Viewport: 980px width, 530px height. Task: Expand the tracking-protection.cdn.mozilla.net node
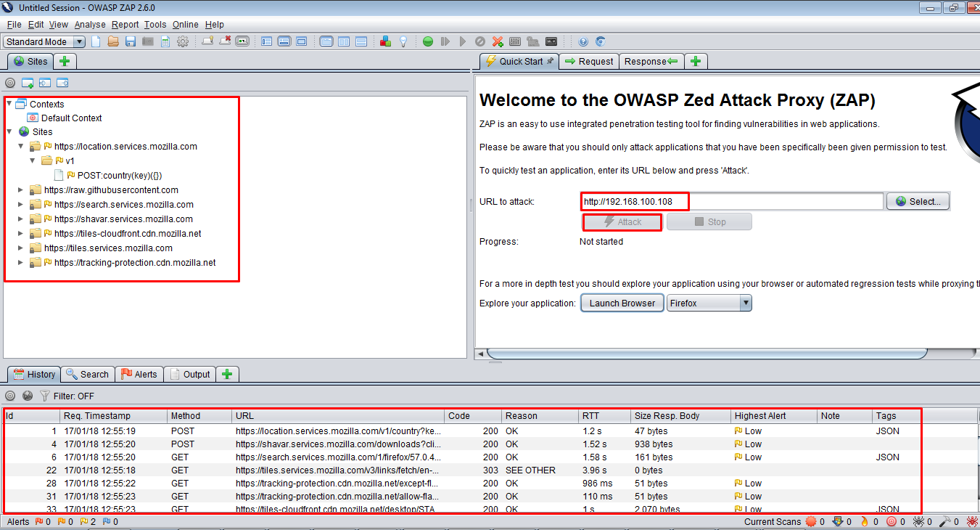pos(21,262)
